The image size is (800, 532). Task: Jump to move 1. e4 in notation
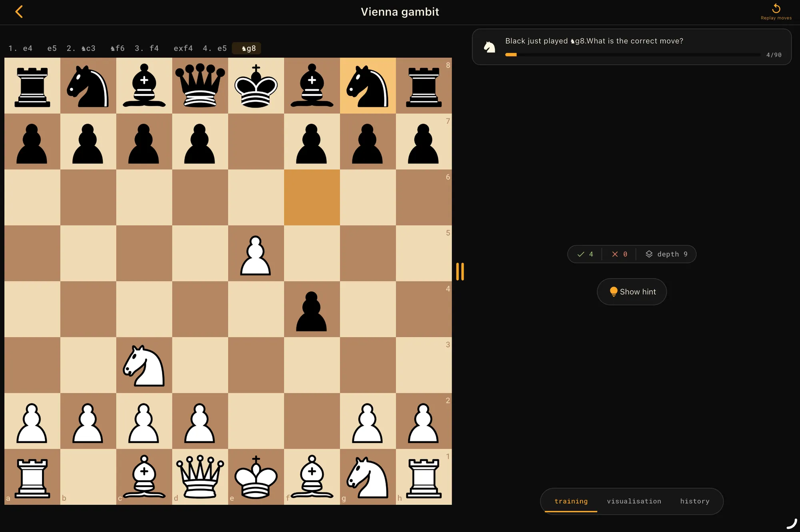(20, 48)
